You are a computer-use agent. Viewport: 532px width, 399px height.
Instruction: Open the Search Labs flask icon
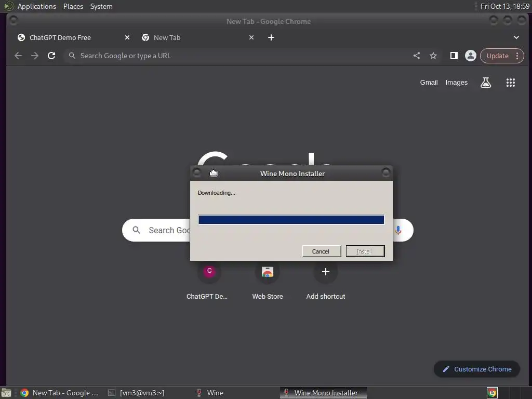486,83
